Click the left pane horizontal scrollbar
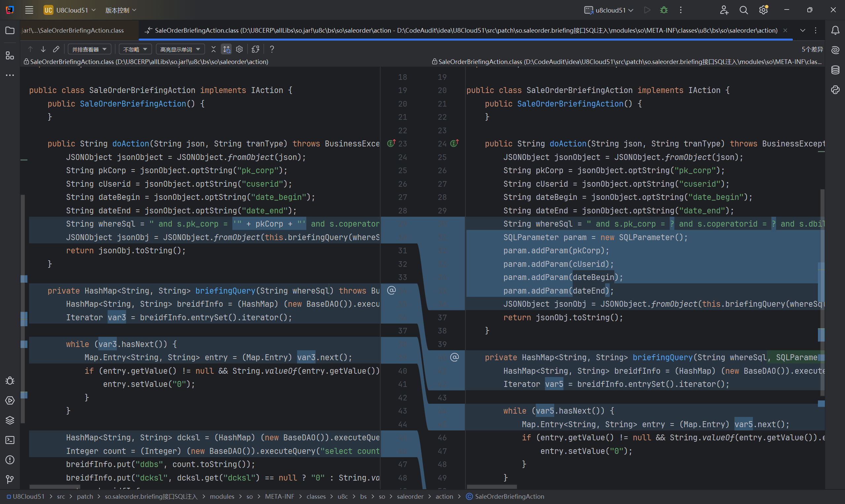The width and height of the screenshot is (845, 504). point(54,487)
